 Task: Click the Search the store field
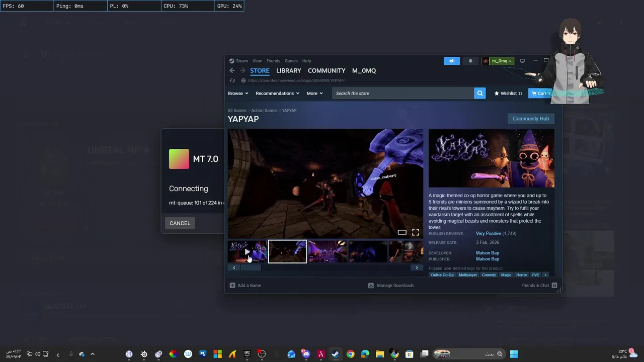403,93
